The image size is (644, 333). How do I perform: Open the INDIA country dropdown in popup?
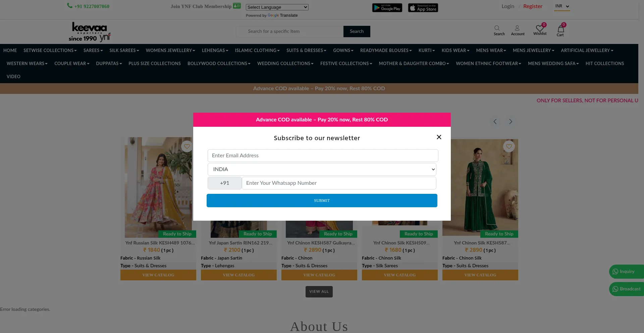tap(322, 169)
